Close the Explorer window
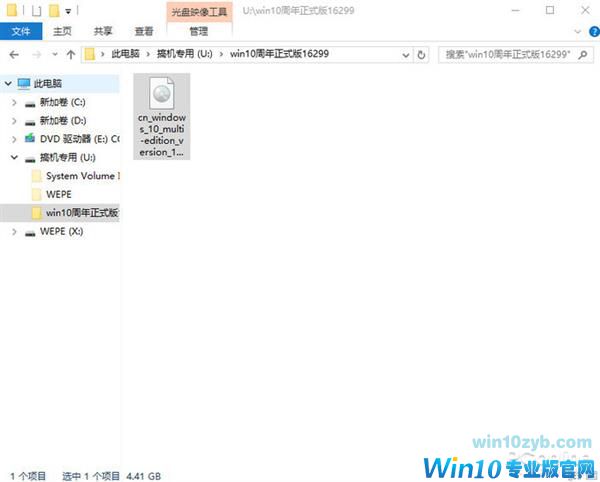The height and width of the screenshot is (482, 600). coord(585,10)
